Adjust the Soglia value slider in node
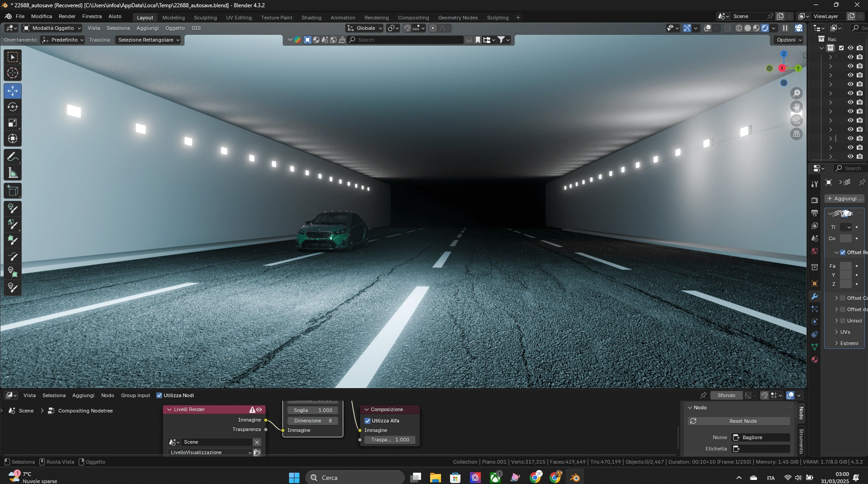Viewport: 868px width, 484px height. [313, 410]
